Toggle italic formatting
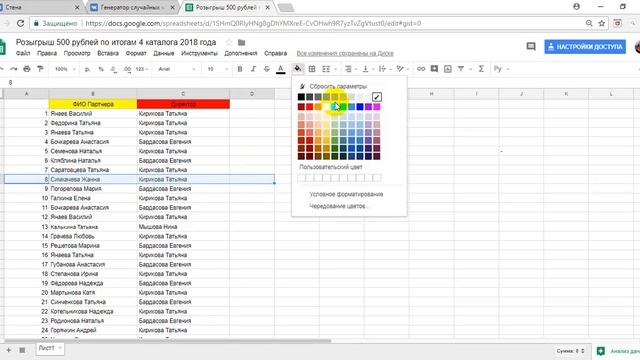This screenshot has width=640, height=360. coord(253,69)
